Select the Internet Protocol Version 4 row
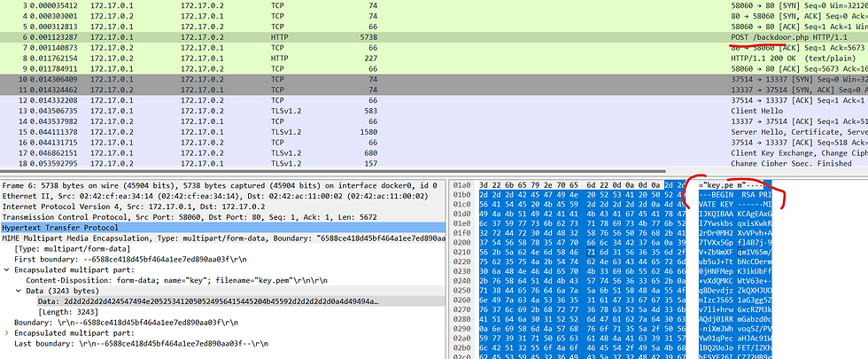The width and height of the screenshot is (868, 359). click(x=222, y=206)
